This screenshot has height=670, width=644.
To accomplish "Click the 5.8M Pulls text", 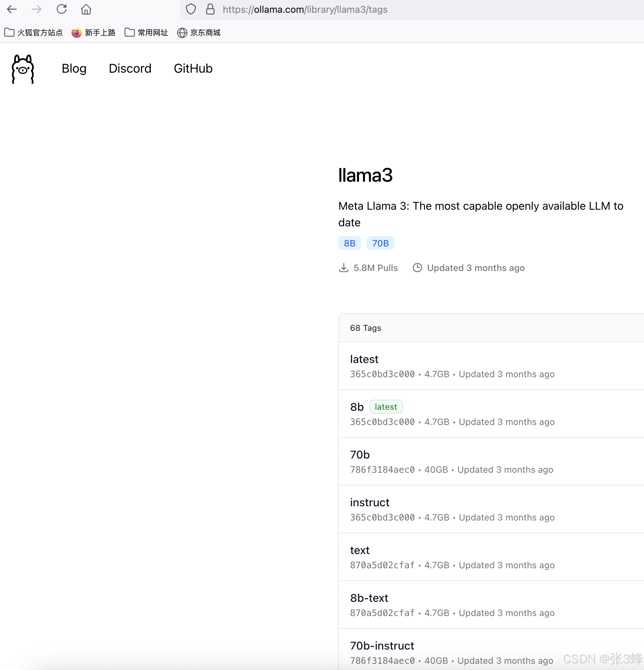I will 376,268.
